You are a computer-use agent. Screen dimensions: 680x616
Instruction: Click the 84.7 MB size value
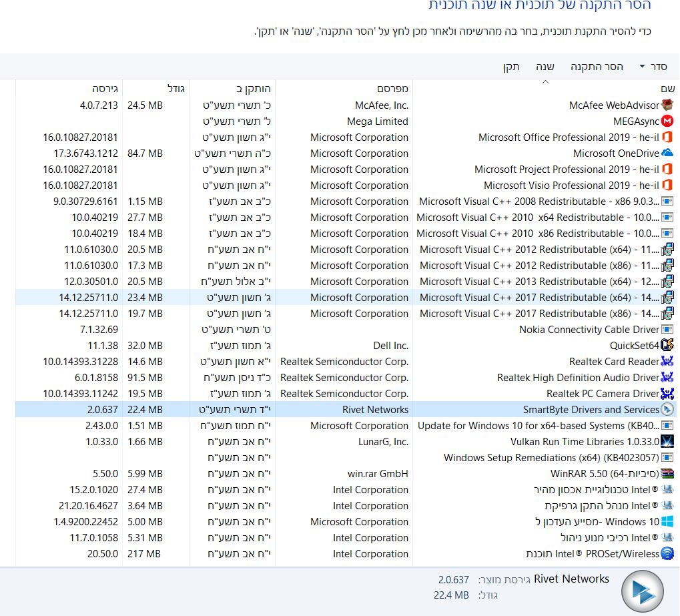click(145, 153)
